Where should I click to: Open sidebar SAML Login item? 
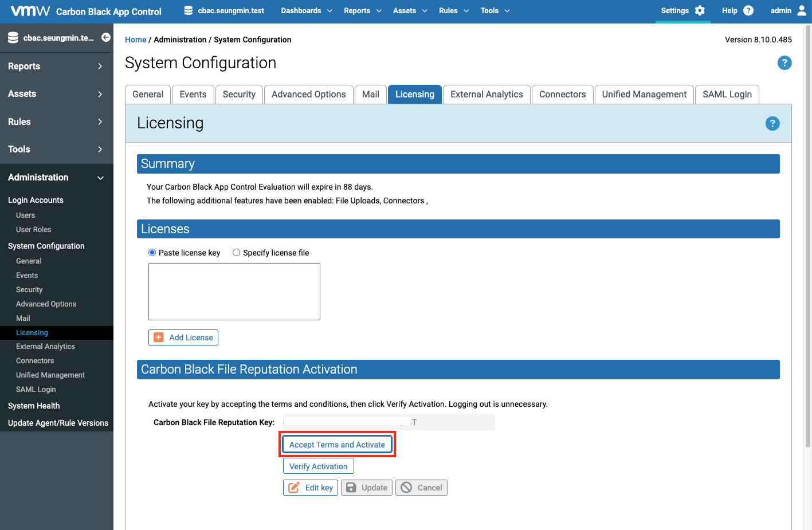click(x=36, y=390)
